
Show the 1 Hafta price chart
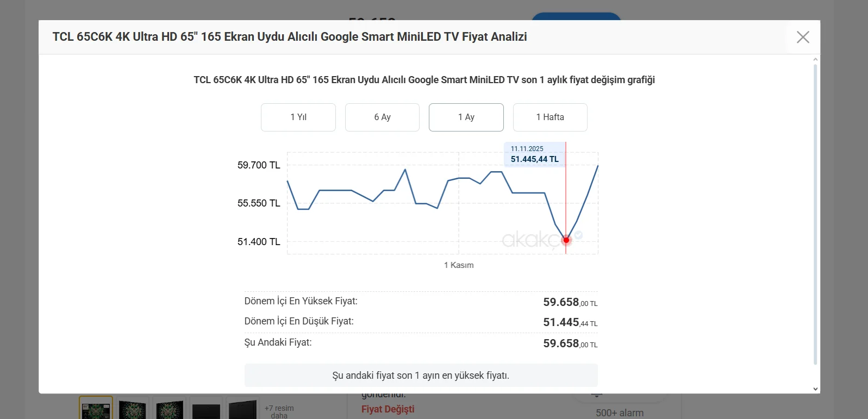click(x=550, y=117)
